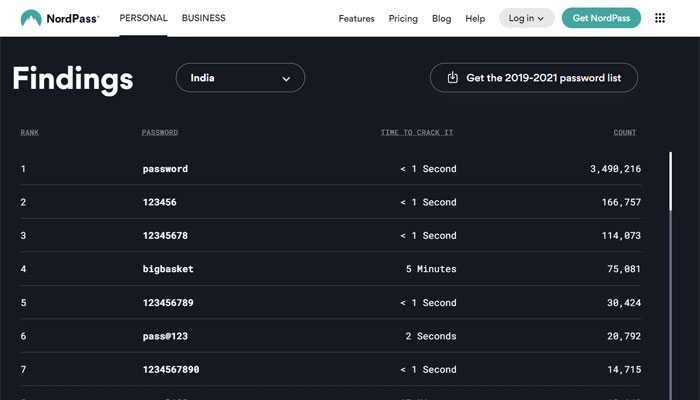Go to the Pricing page
Screen dimensions: 700x400
pyautogui.click(x=403, y=18)
